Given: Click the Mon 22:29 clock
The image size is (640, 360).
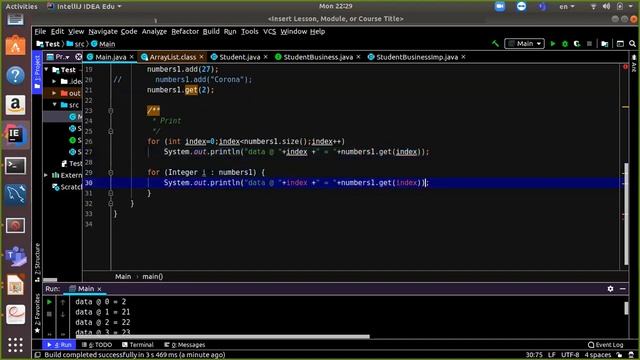Looking at the screenshot, I should (x=336, y=6).
